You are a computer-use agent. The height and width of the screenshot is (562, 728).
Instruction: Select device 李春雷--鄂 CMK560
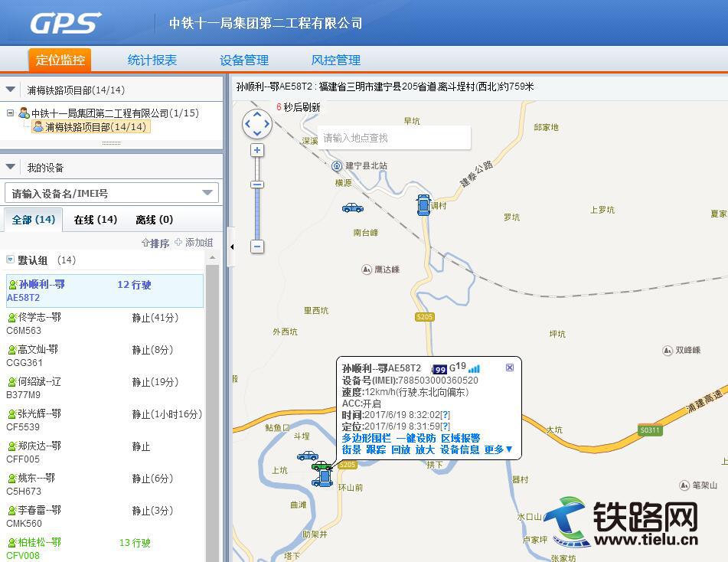coord(105,517)
